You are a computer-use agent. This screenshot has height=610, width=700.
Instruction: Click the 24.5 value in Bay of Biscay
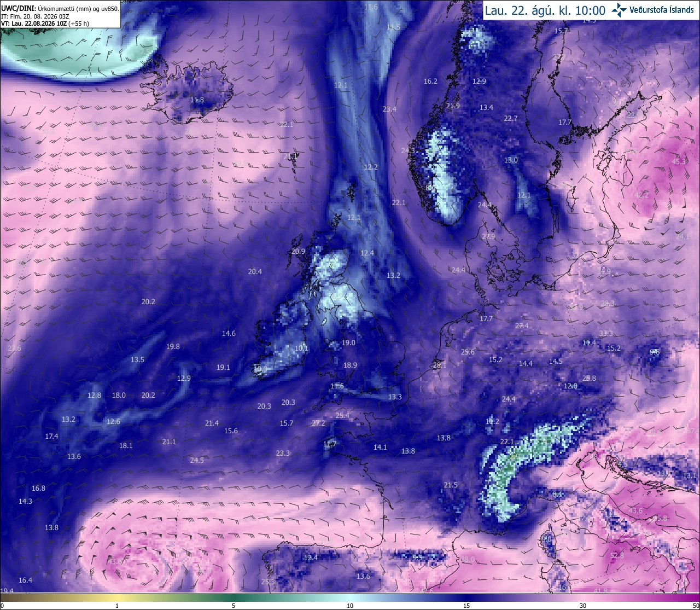pyautogui.click(x=197, y=461)
